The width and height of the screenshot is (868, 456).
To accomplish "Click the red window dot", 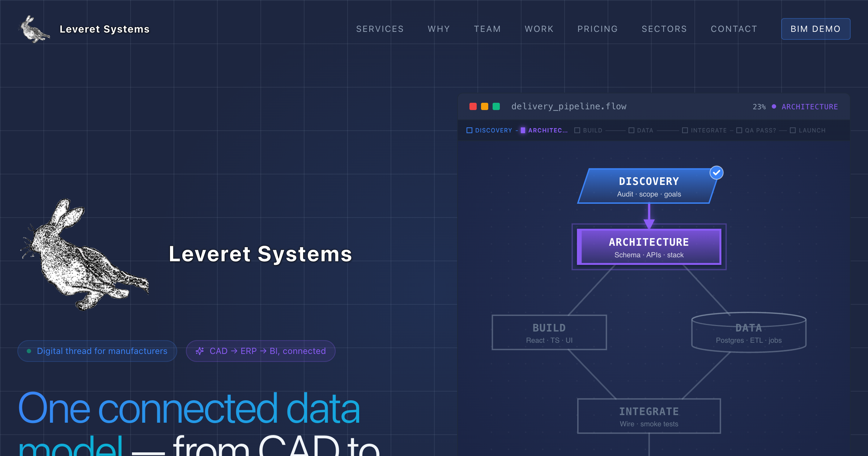I will (x=473, y=106).
